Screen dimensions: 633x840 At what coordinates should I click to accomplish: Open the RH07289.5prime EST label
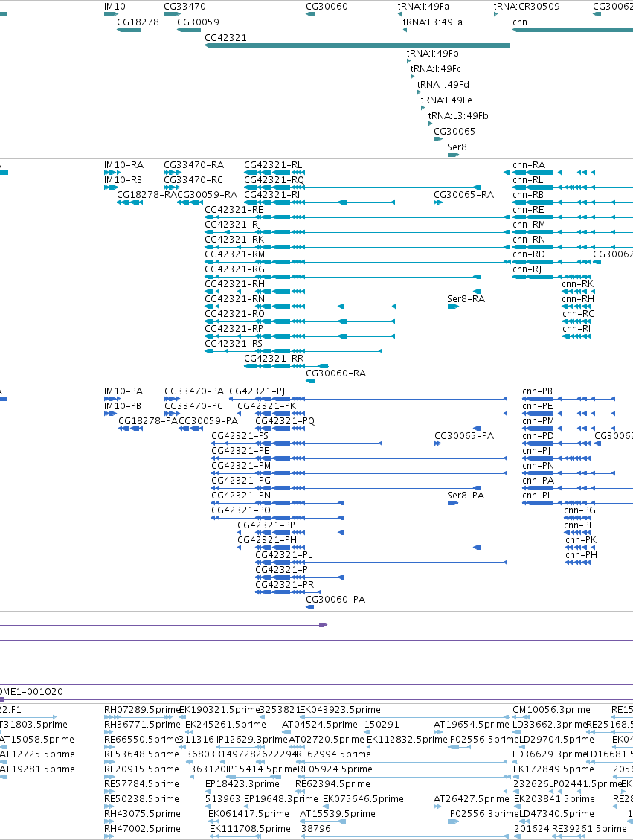coord(142,710)
